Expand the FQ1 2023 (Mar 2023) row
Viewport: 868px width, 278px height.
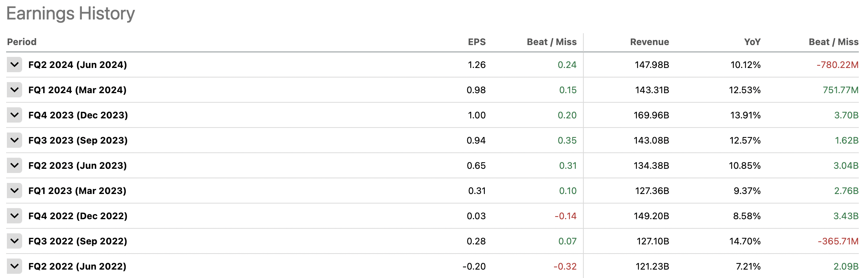point(15,191)
